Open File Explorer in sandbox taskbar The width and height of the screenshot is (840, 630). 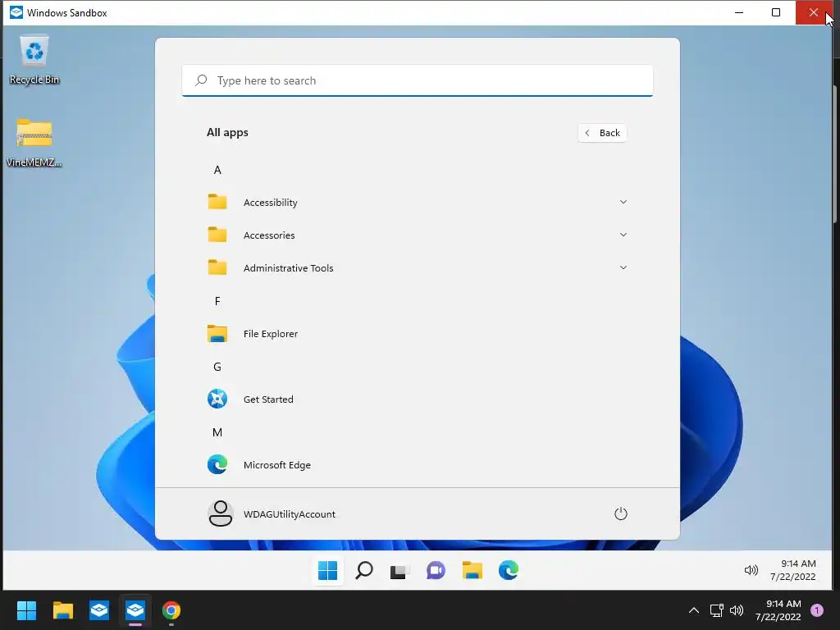point(472,570)
